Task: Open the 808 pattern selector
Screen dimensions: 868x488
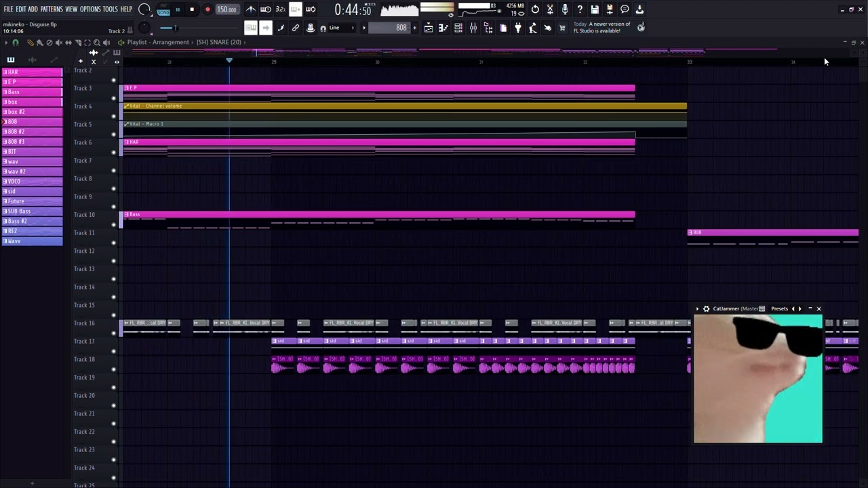Action: [x=389, y=28]
